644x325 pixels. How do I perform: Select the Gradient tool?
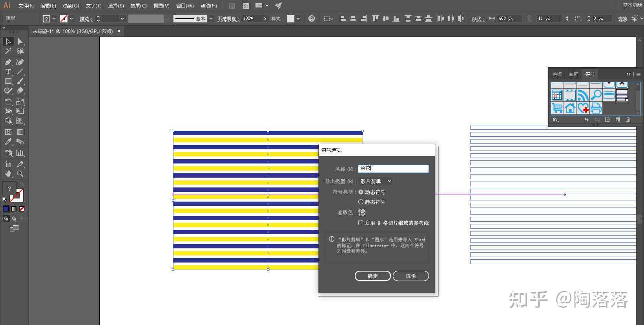pyautogui.click(x=20, y=132)
